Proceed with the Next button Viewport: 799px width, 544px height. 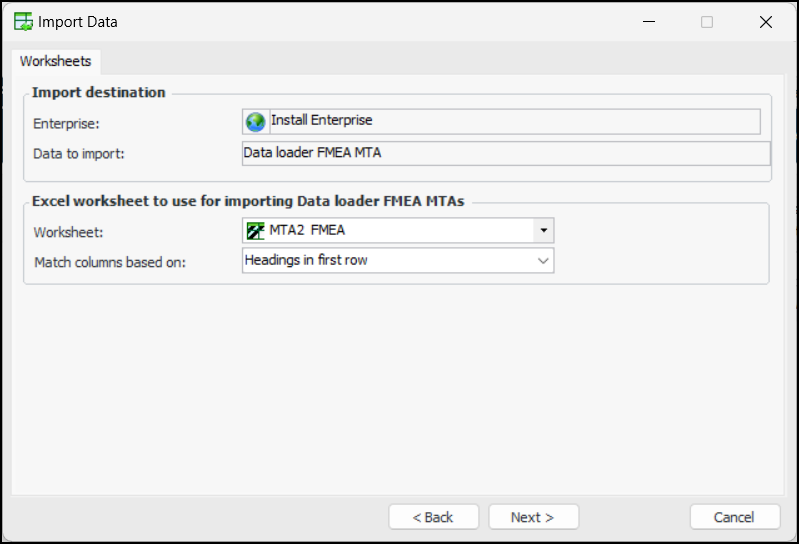pyautogui.click(x=533, y=517)
